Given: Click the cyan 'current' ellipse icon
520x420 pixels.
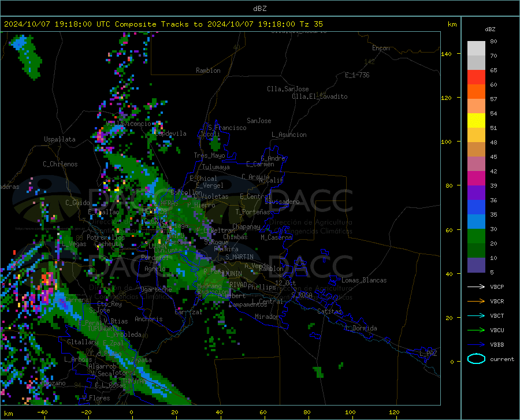Looking at the screenshot, I should (x=476, y=359).
